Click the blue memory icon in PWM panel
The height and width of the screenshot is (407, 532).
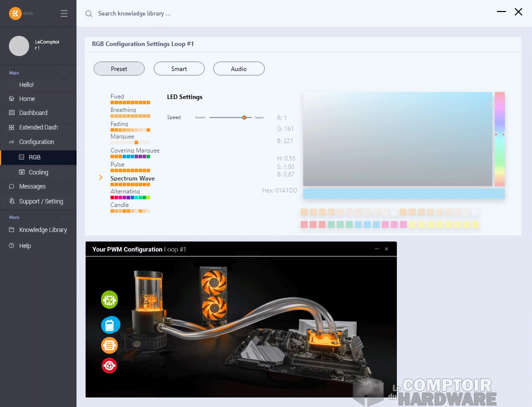pos(109,325)
